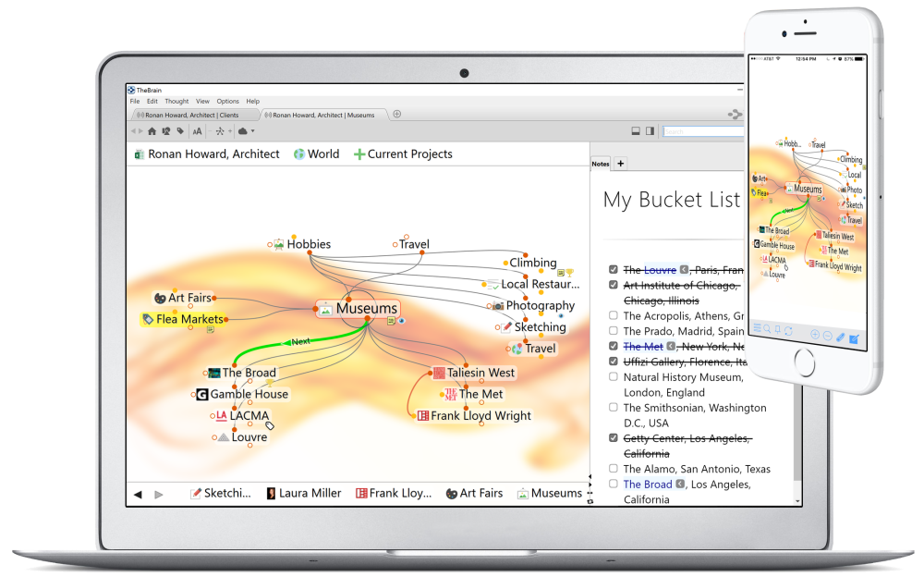The height and width of the screenshot is (577, 924).
Task: Switch to Ronan Howard Clients tab
Action: [x=194, y=115]
